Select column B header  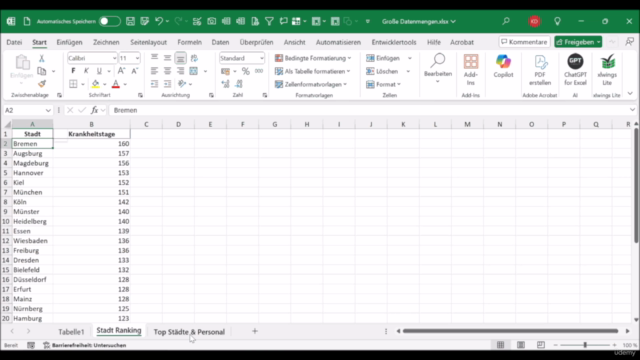click(x=91, y=124)
